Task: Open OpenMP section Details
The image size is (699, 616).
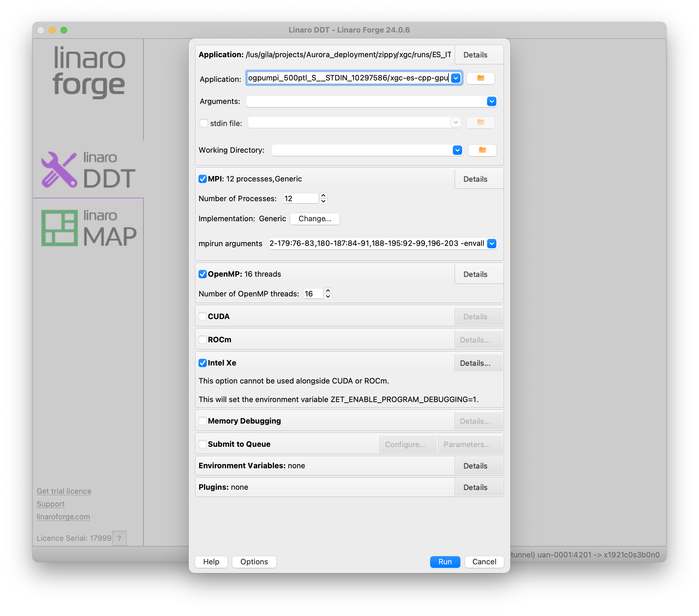Action: coord(478,274)
